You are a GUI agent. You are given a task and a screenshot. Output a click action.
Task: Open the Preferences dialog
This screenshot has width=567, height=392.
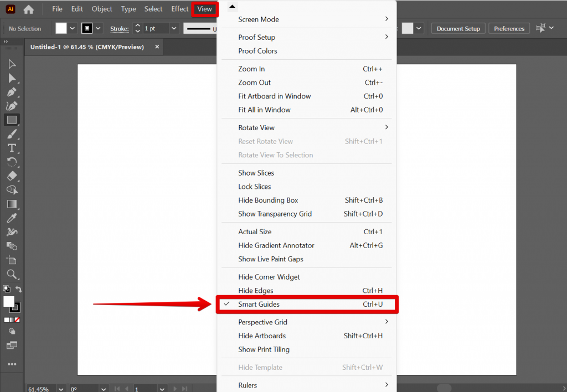tap(509, 28)
